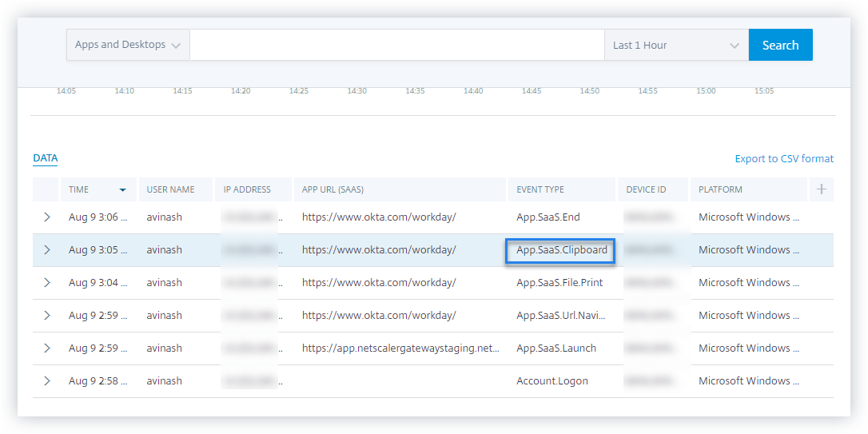This screenshot has height=434, width=868.
Task: Click avinash in the Account.Logon row
Action: pyautogui.click(x=164, y=381)
